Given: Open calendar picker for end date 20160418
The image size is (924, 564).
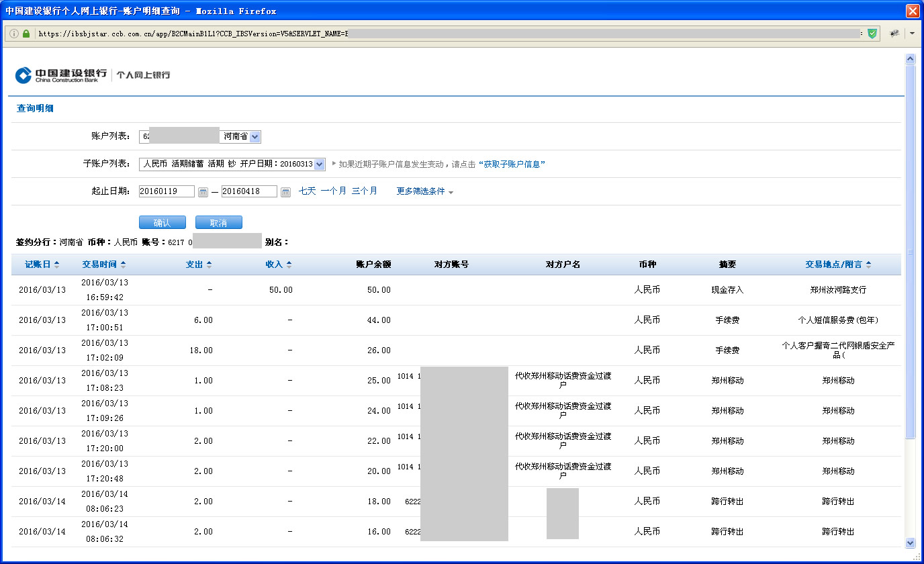Looking at the screenshot, I should (285, 192).
